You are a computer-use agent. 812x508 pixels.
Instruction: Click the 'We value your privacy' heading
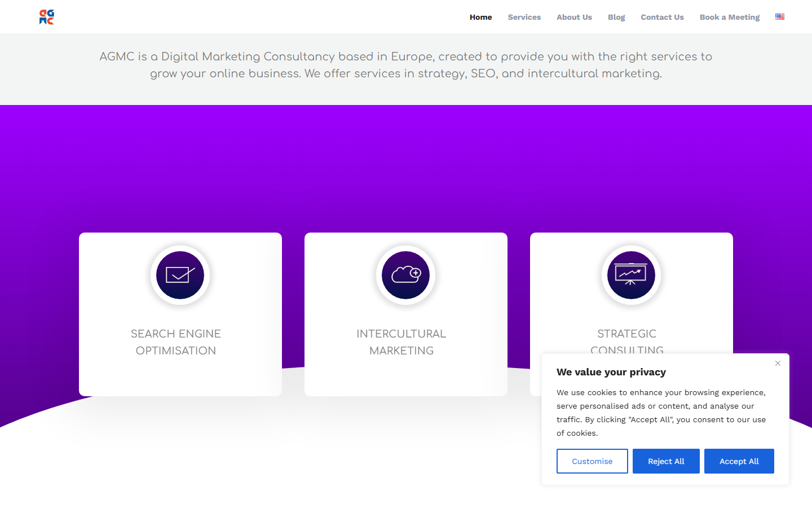611,372
